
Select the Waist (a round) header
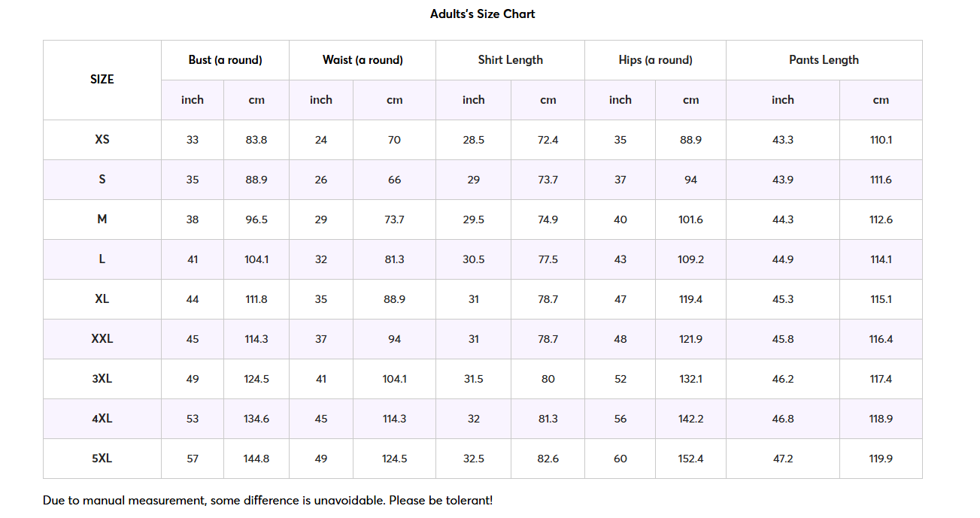tap(363, 60)
